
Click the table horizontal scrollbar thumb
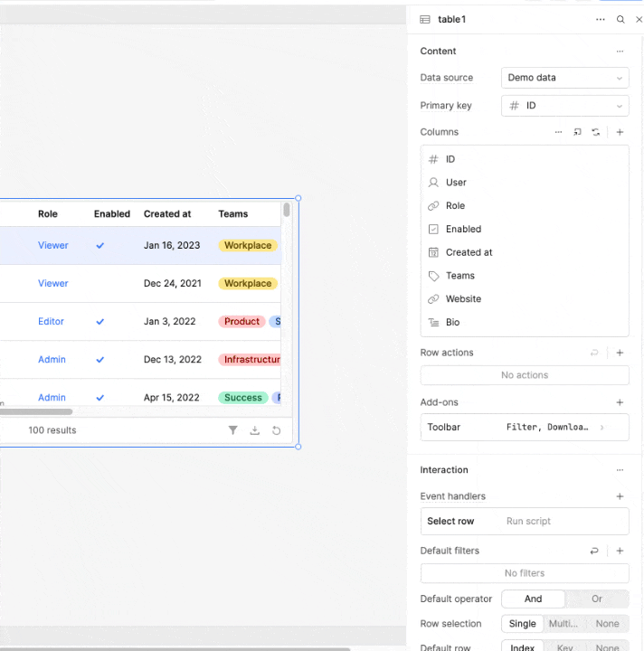[x=36, y=412]
